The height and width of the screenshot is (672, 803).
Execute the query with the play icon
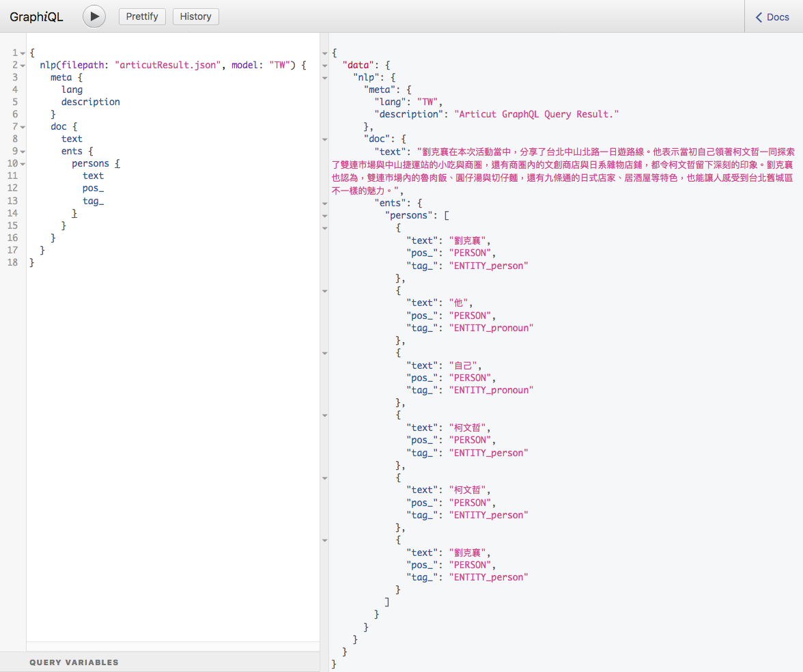pyautogui.click(x=94, y=16)
